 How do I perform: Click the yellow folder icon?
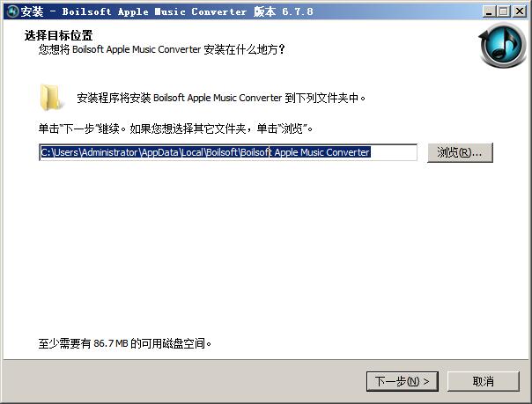tap(52, 98)
